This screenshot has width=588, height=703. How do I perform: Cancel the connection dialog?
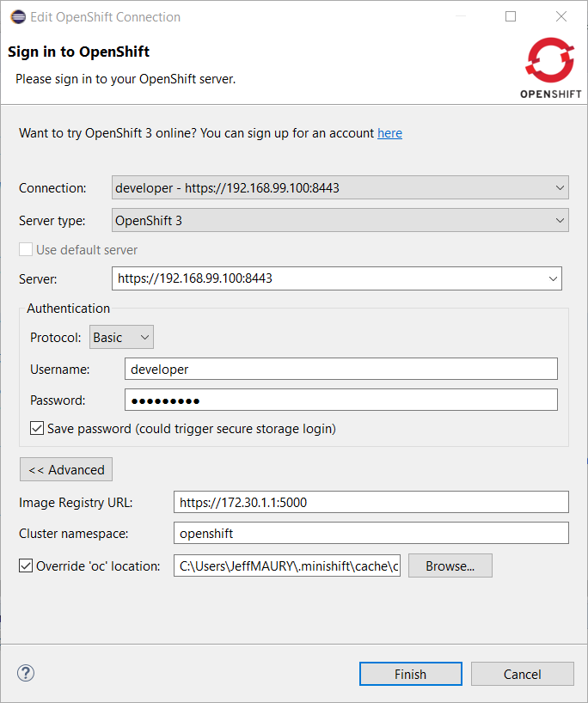pos(522,674)
